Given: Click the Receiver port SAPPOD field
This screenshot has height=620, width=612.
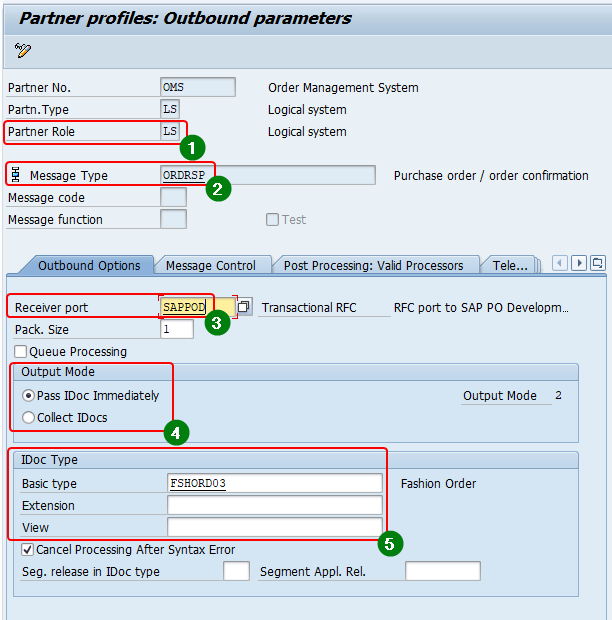Looking at the screenshot, I should (x=198, y=307).
